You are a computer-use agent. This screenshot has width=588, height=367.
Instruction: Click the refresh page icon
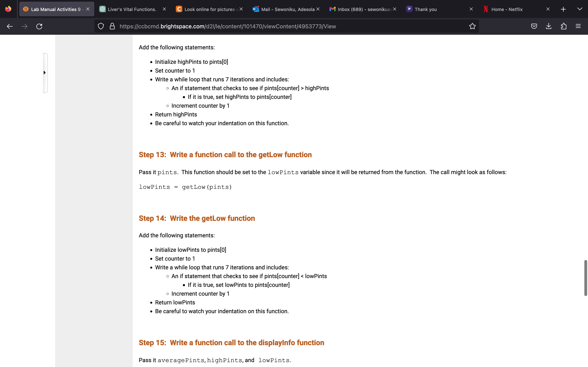pos(39,26)
